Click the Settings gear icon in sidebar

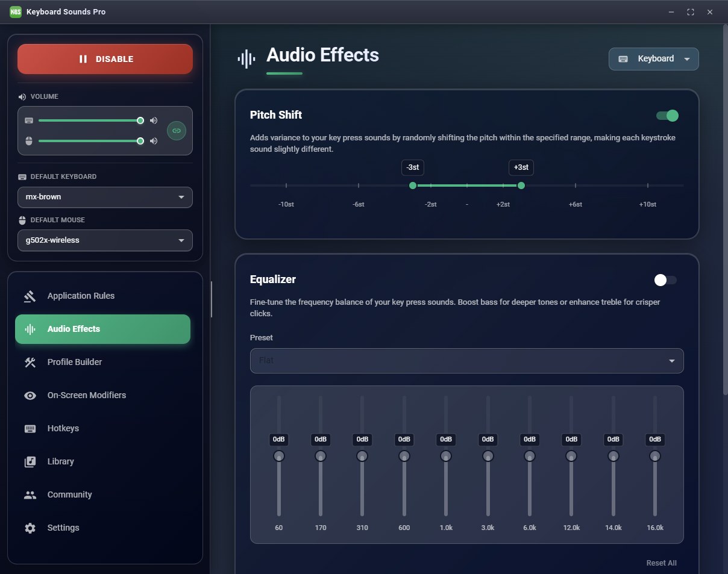coord(30,528)
